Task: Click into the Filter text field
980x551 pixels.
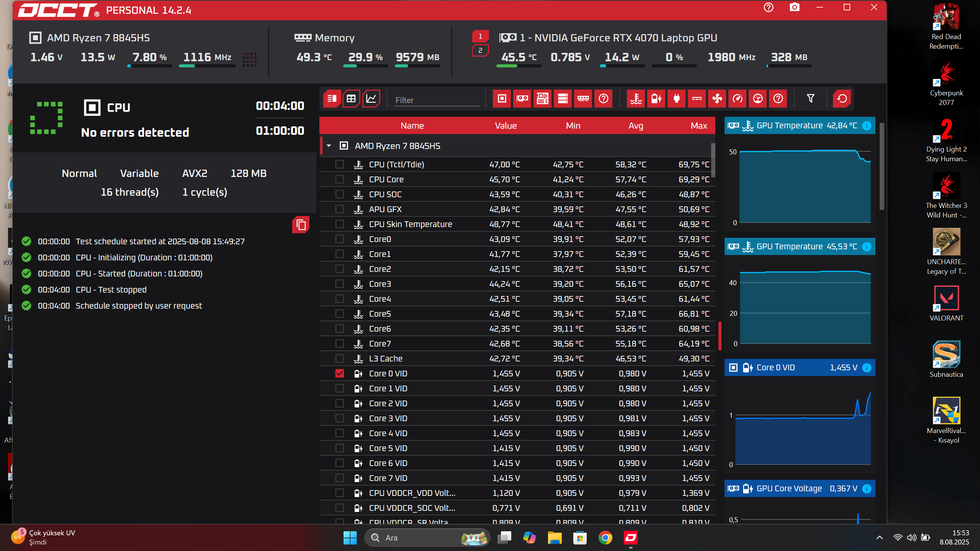Action: [437, 100]
